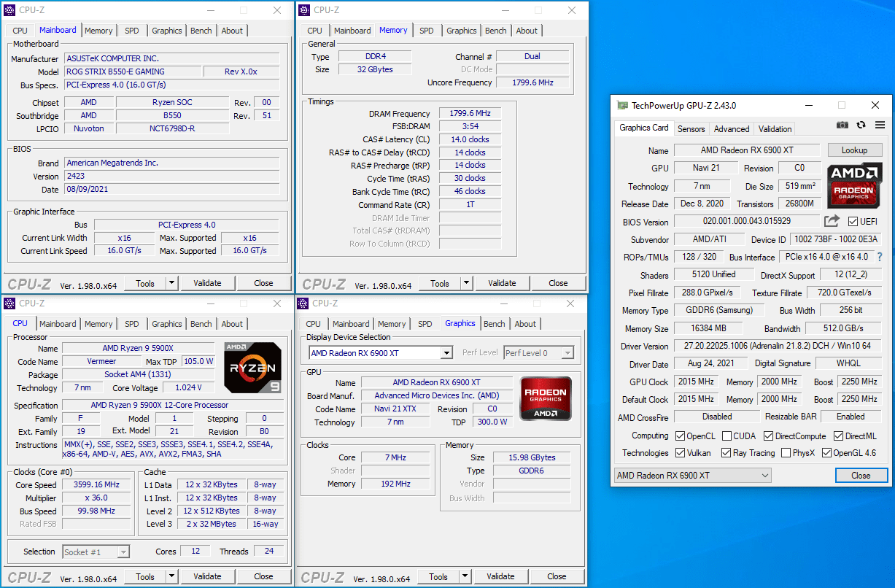
Task: Open Mainboard tab in Graphics window
Action: point(351,324)
